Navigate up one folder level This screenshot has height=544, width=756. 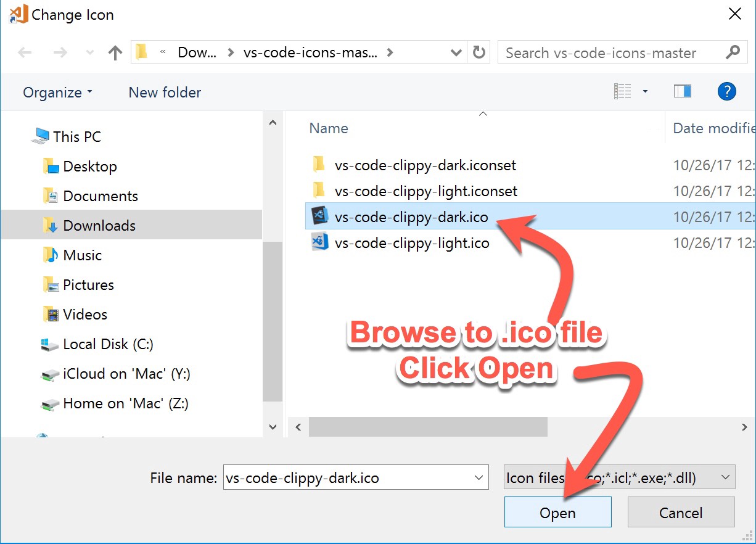click(115, 52)
